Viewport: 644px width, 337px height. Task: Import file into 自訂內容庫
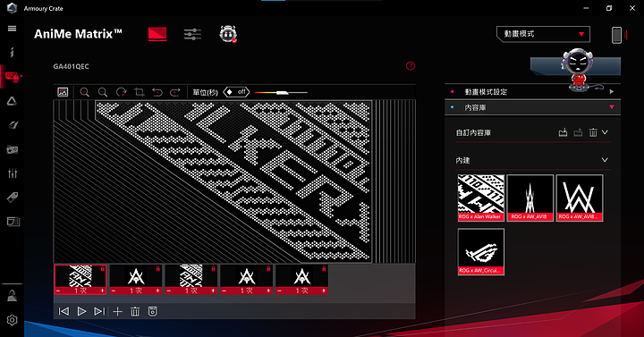(563, 132)
